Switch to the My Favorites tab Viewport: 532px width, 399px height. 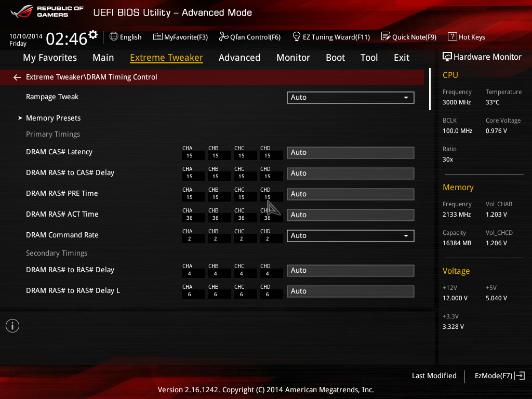click(x=50, y=58)
